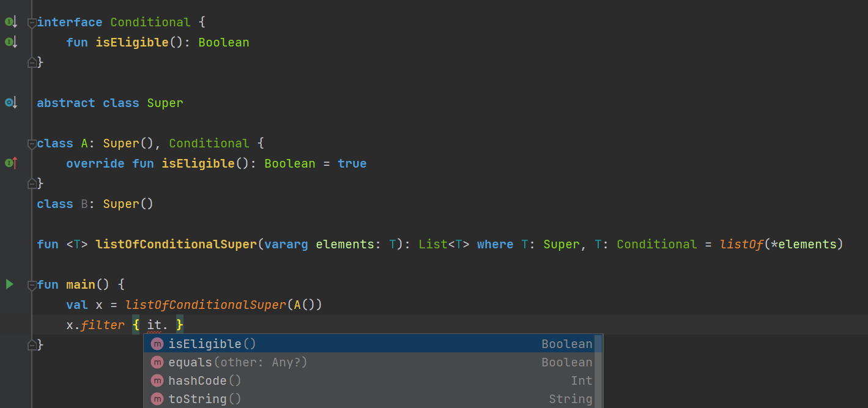Image resolution: width=868 pixels, height=408 pixels.
Task: Click 'Super' in the abstract class declaration
Action: tap(165, 103)
